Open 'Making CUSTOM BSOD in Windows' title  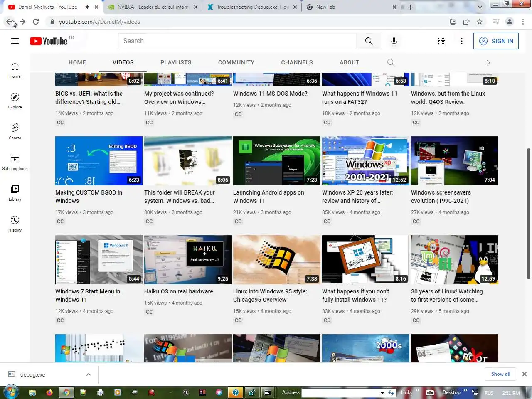pos(89,197)
